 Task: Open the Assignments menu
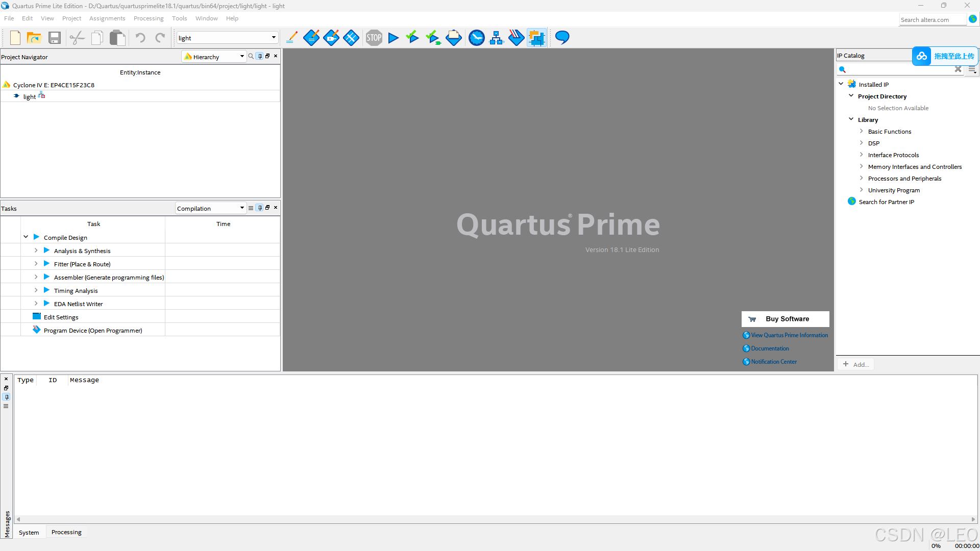click(x=107, y=18)
